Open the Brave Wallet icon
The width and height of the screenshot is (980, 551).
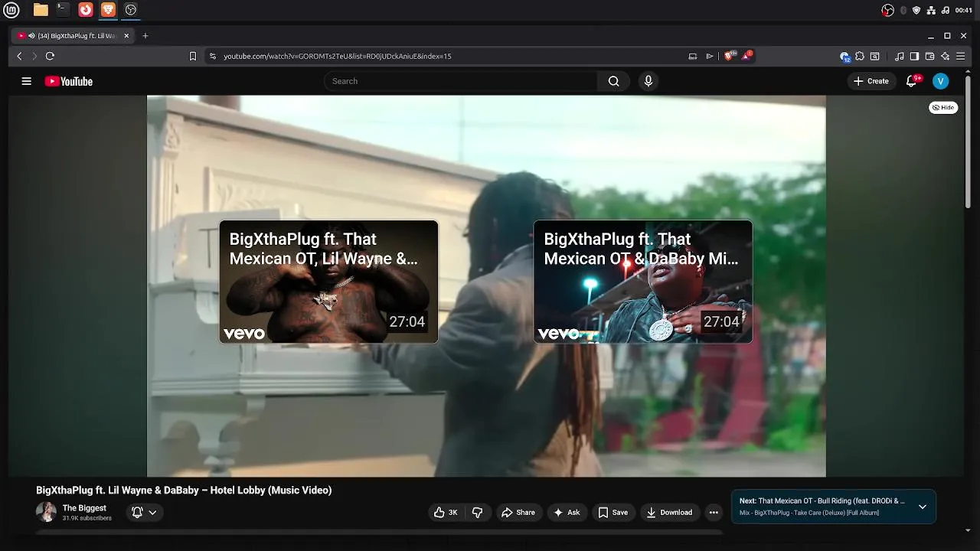click(x=929, y=56)
